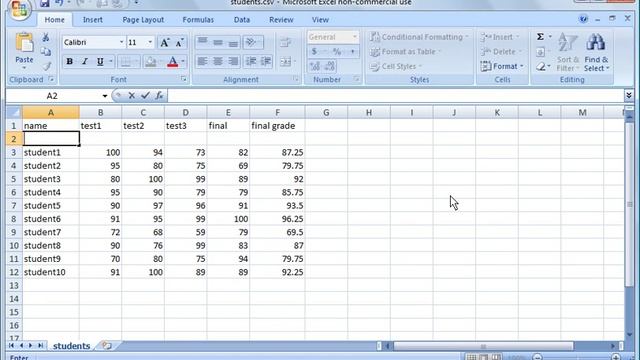640x360 pixels.
Task: Click the Orientation icon
Action: (x=251, y=42)
